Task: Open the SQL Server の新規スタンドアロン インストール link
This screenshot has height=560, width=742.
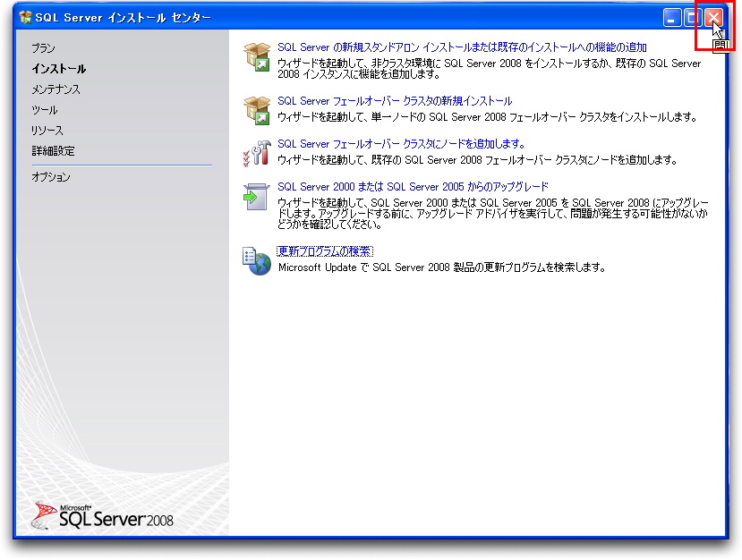Action: [x=462, y=47]
